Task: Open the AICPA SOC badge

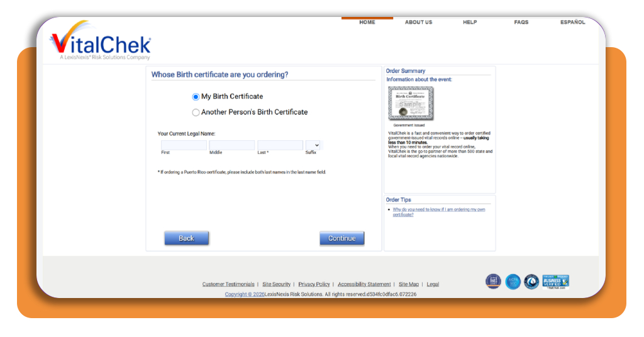Action: (513, 282)
